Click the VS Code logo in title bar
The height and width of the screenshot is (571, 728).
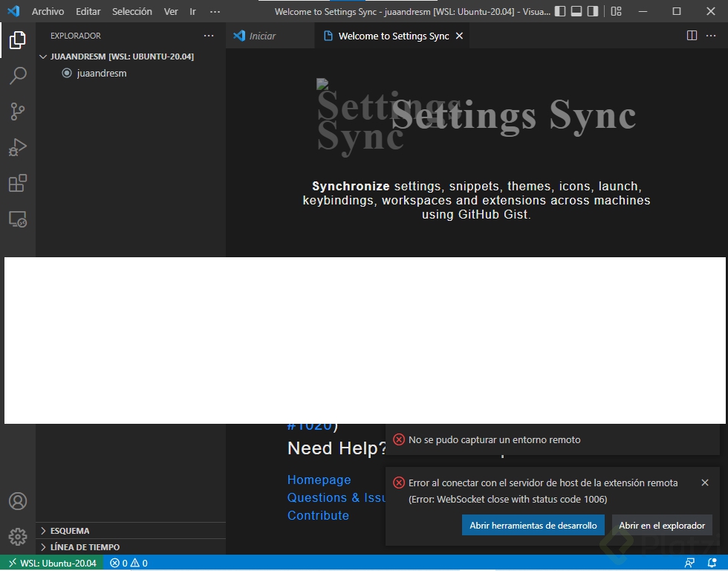pyautogui.click(x=13, y=11)
